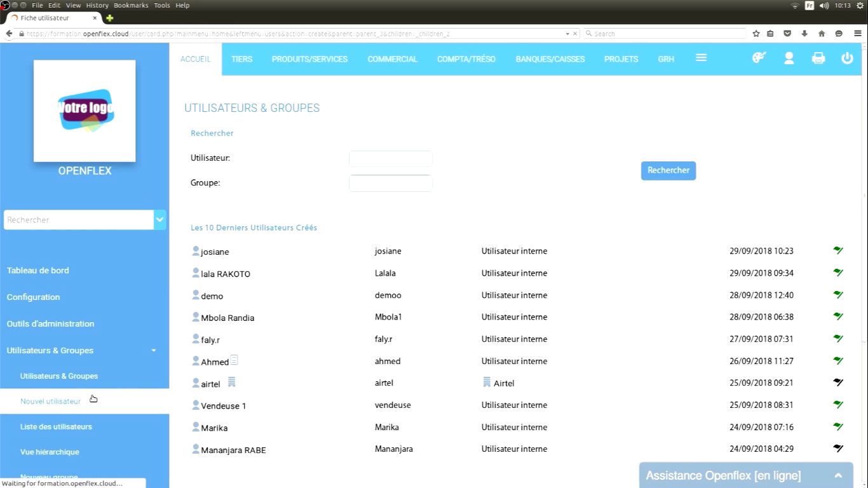The width and height of the screenshot is (868, 488).
Task: Open the GRH menu
Action: (x=666, y=59)
